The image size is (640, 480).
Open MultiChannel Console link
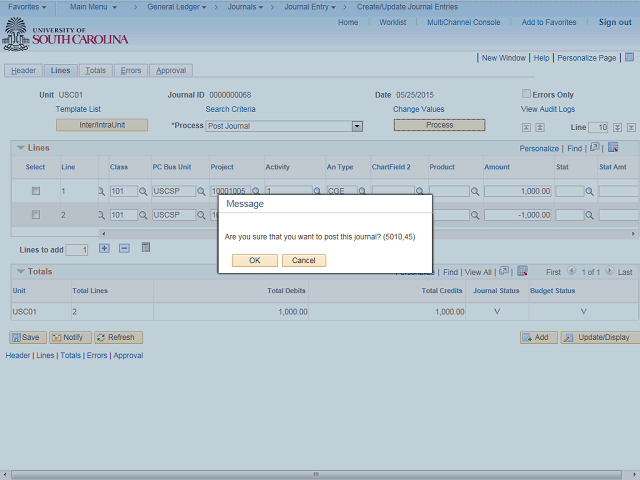point(464,22)
